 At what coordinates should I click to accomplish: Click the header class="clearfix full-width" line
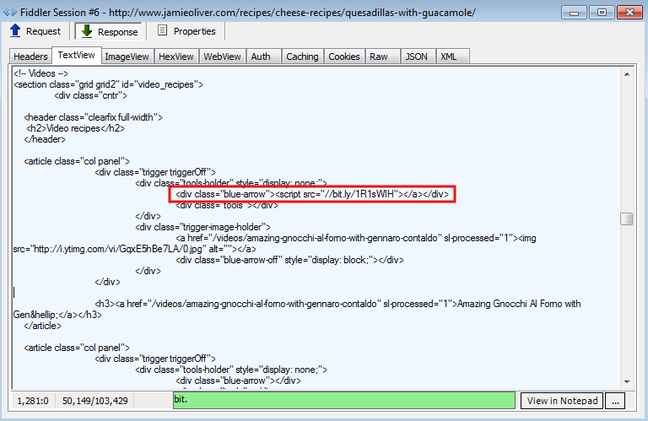click(x=93, y=117)
